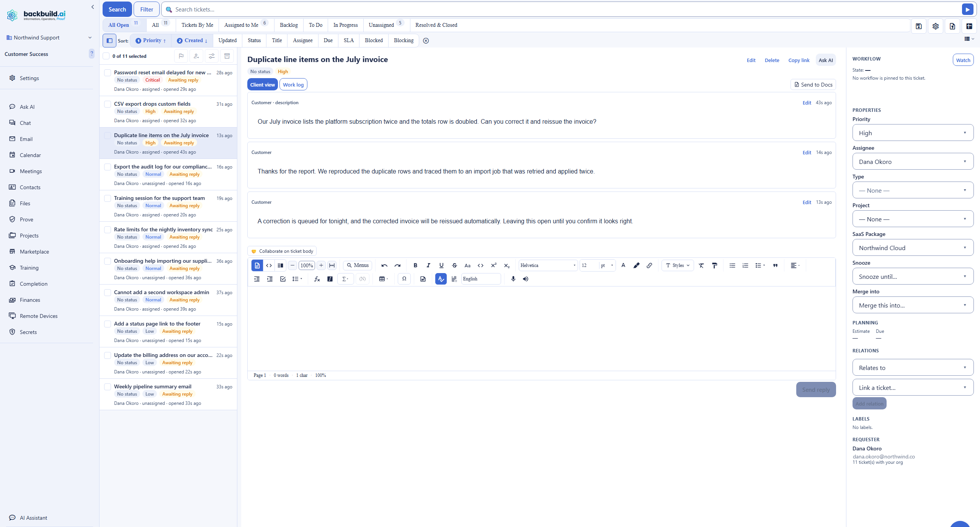Click the bulleted list icon
This screenshot has width=980, height=527.
tap(732, 265)
